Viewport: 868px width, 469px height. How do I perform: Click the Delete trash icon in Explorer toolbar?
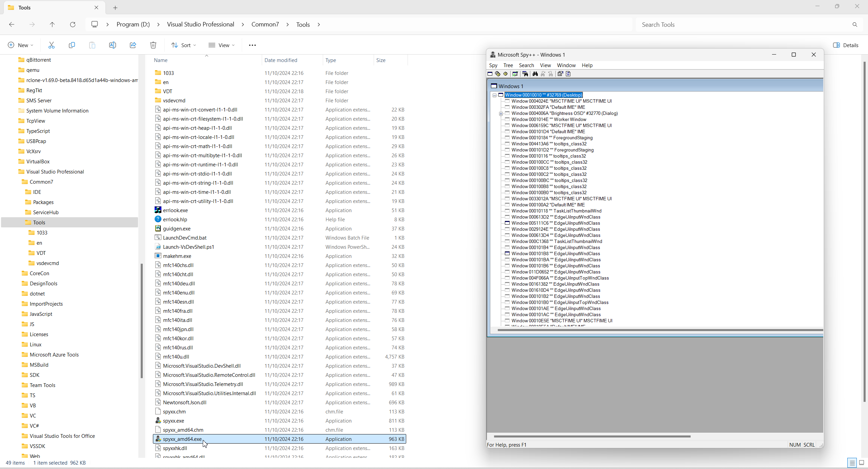153,45
